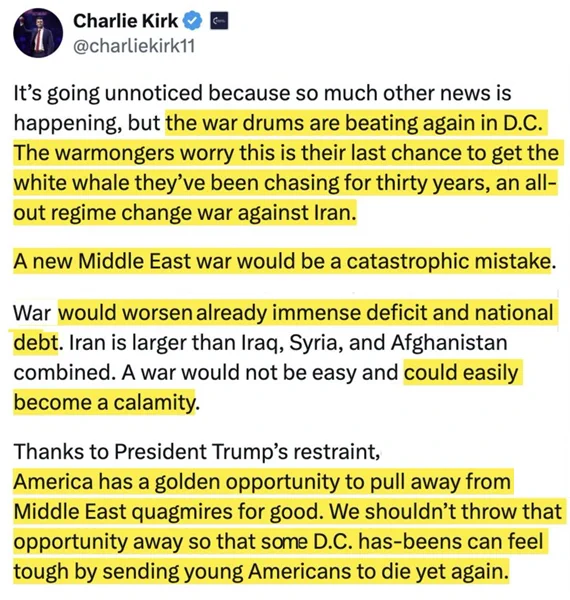Click the 'catastrophic mistake' highlighted sentence
This screenshot has height=600, width=570.
click(x=282, y=261)
